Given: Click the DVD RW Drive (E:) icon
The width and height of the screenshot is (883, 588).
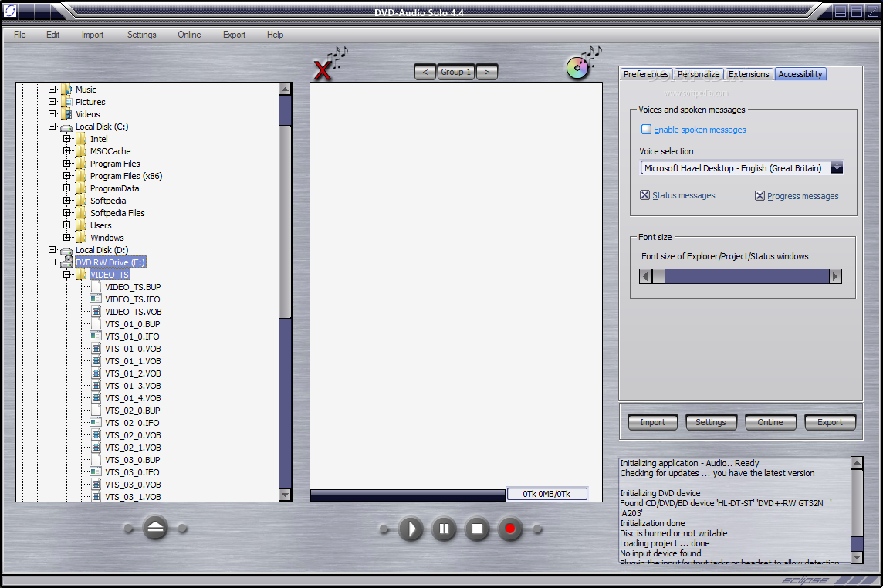Looking at the screenshot, I should tap(66, 262).
